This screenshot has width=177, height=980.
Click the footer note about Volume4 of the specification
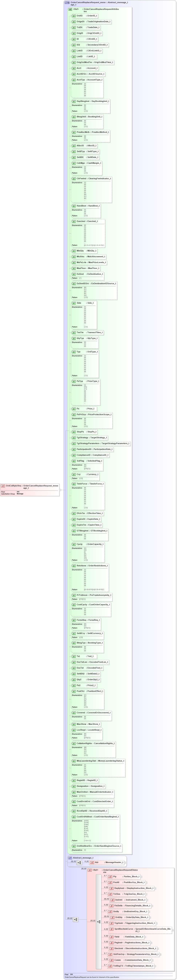[92, 977]
